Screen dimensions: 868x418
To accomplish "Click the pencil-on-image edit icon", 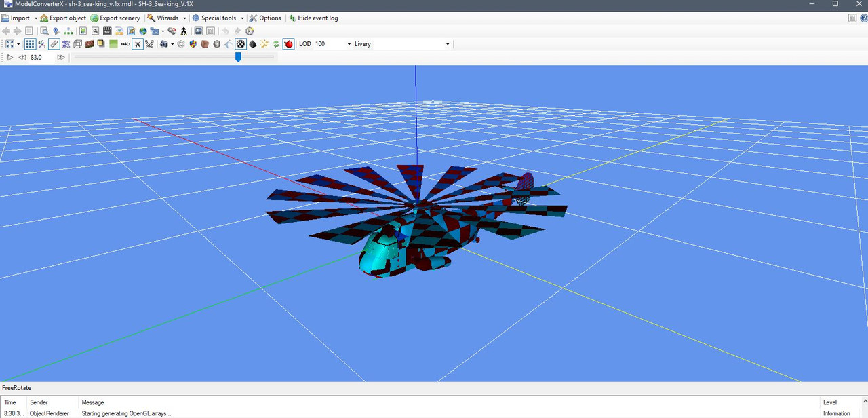I will tap(131, 31).
